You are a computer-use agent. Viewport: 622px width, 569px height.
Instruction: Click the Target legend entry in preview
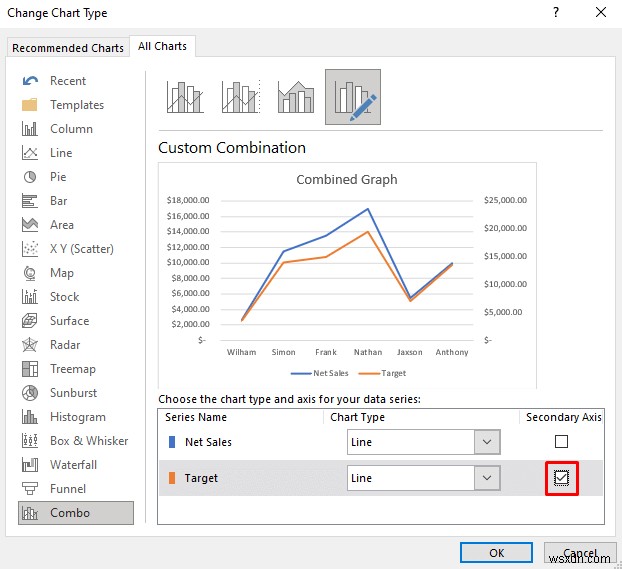click(x=382, y=373)
